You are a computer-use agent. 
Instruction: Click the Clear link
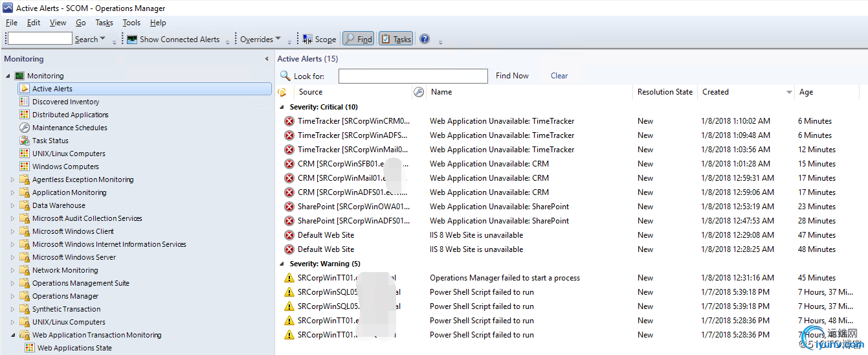click(559, 76)
